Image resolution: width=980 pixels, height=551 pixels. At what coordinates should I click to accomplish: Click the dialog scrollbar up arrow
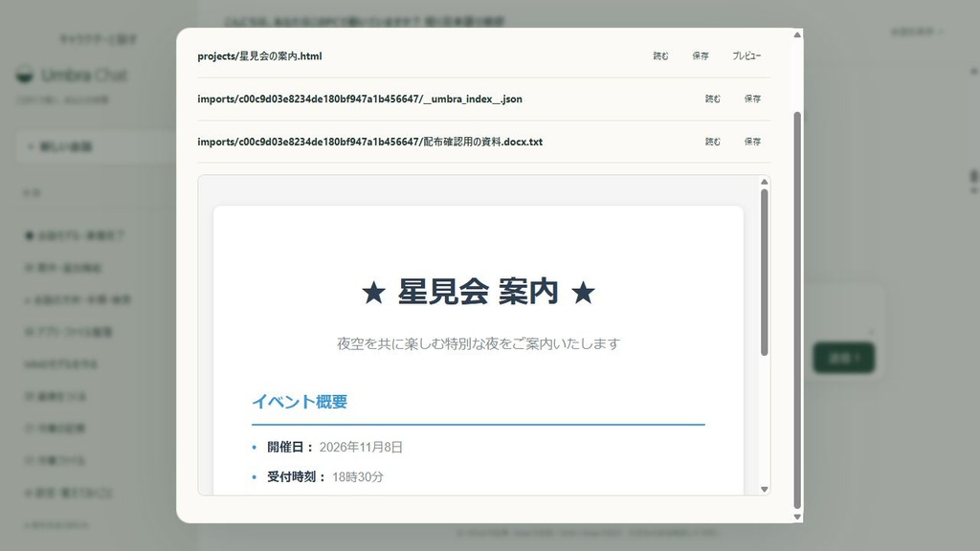[797, 35]
